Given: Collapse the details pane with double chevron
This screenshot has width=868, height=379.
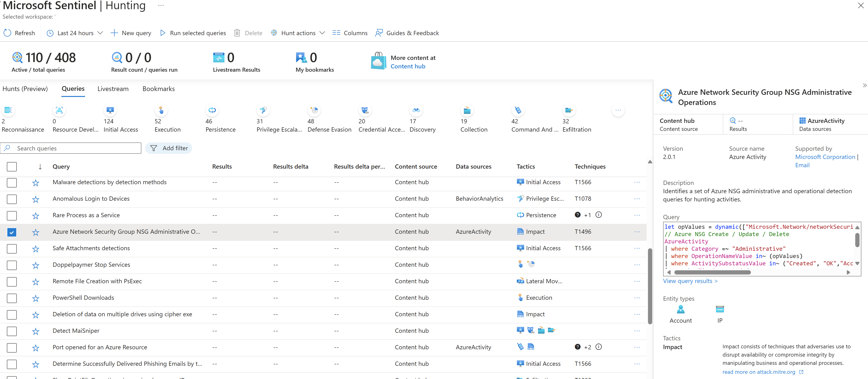Looking at the screenshot, I should (864, 86).
